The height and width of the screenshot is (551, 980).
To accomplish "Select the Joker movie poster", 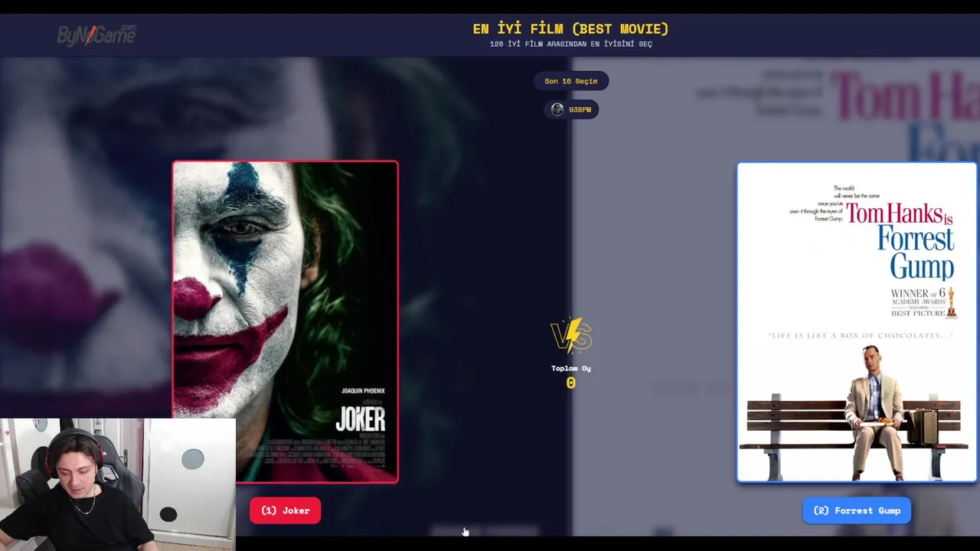I will [x=285, y=321].
